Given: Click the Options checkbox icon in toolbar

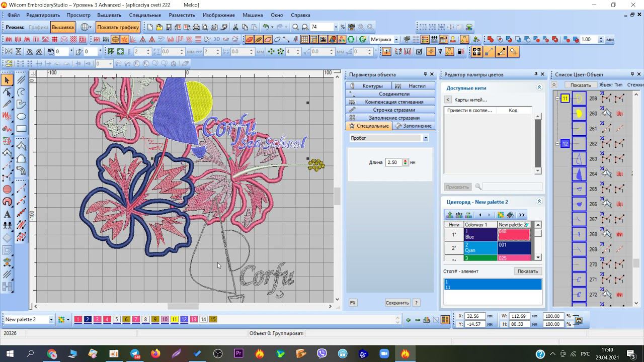Looking at the screenshot, I should (x=419, y=51).
